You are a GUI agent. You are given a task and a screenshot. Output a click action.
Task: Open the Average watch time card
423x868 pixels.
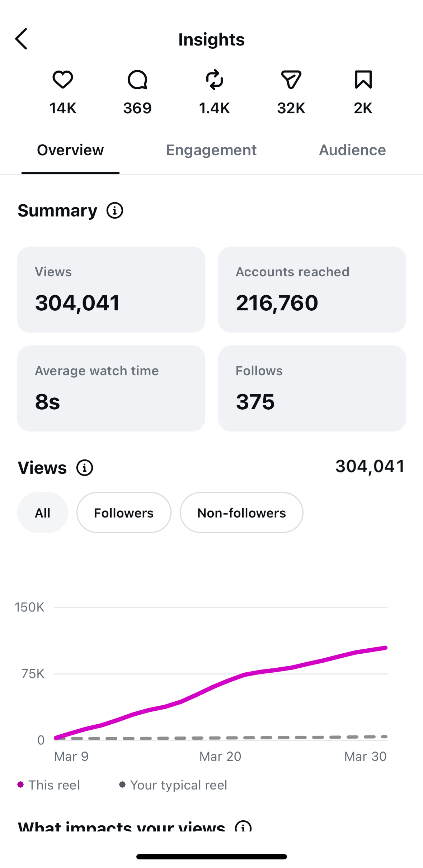click(111, 388)
